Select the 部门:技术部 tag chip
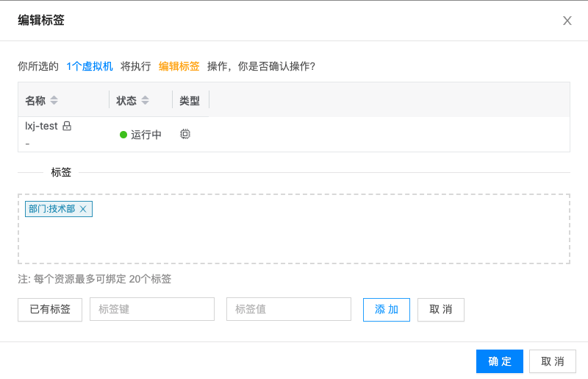 click(59, 209)
